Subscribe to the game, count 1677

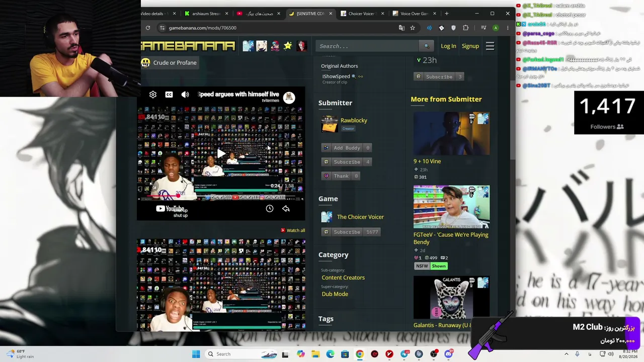point(351,232)
